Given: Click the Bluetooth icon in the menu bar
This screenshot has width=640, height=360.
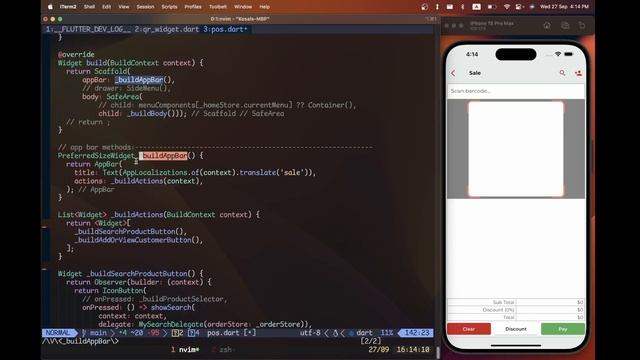Looking at the screenshot, I should coord(462,7).
